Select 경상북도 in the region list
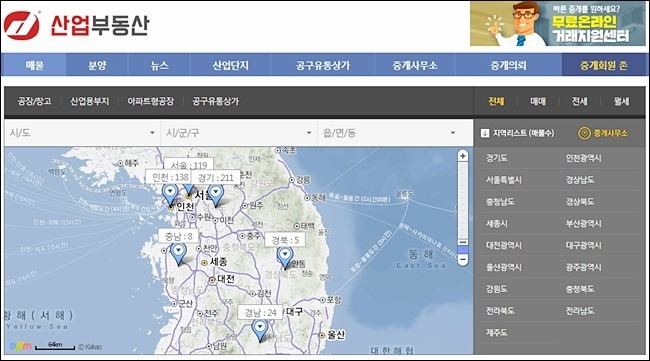Viewport: 650px width, 361px height. click(580, 202)
